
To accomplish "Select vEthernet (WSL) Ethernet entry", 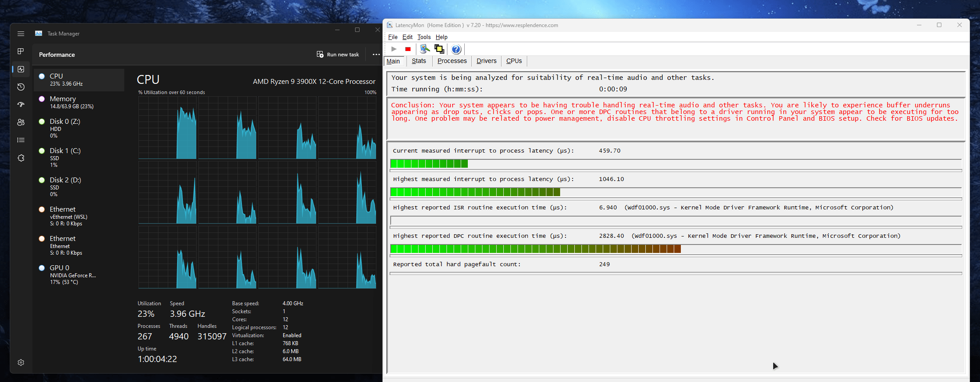I will coord(79,216).
